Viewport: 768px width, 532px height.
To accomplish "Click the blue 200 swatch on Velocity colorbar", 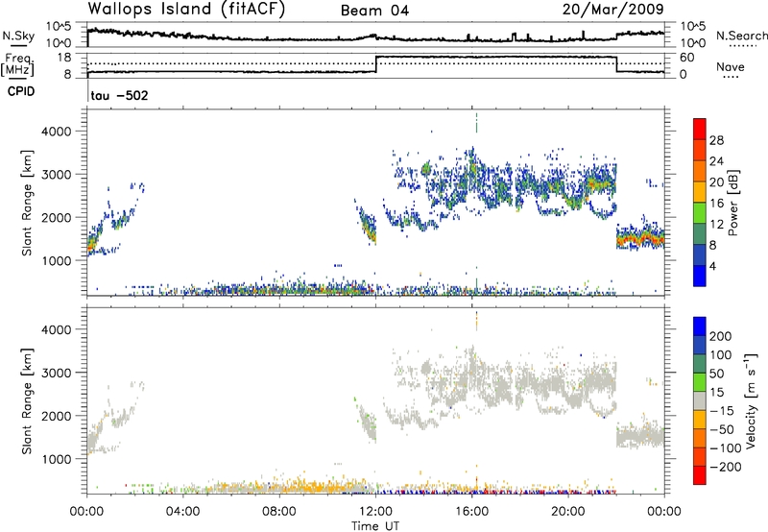I will (700, 326).
